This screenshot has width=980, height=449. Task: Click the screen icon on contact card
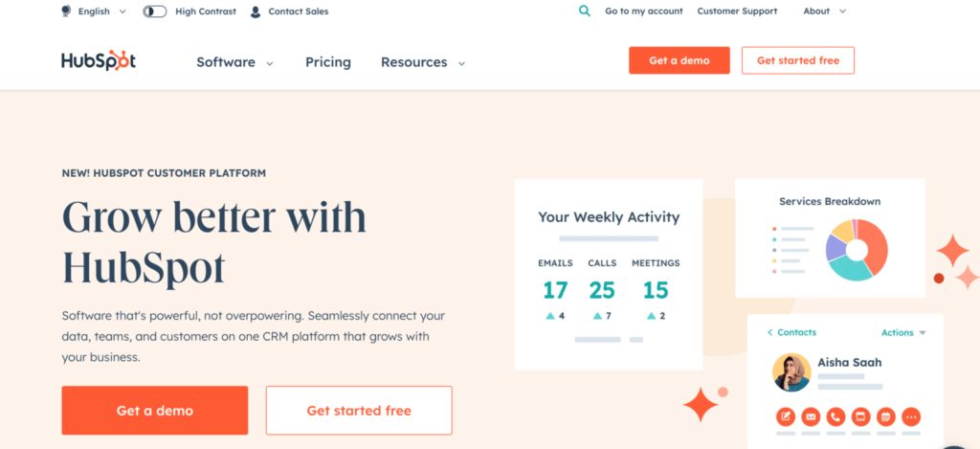point(860,417)
